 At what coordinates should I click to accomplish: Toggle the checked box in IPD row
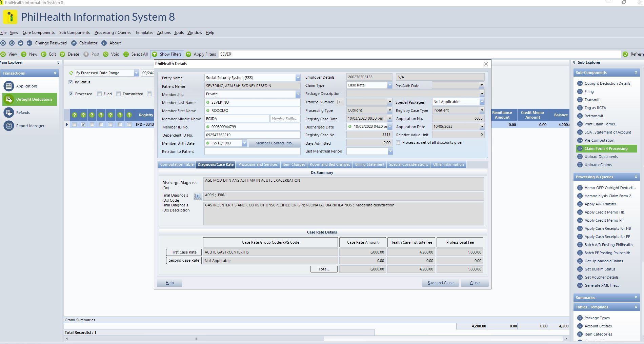(x=83, y=125)
